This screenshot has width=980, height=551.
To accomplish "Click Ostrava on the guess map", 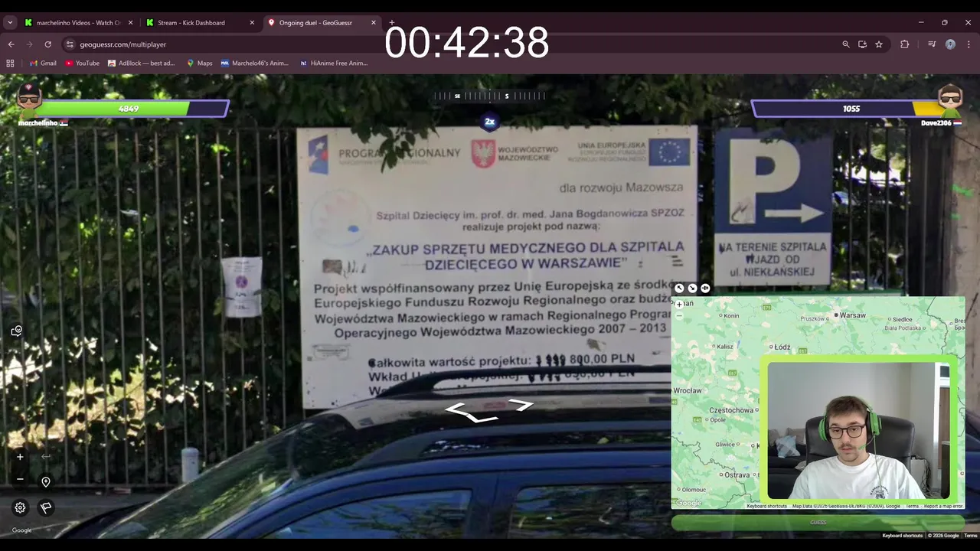I will [x=737, y=475].
